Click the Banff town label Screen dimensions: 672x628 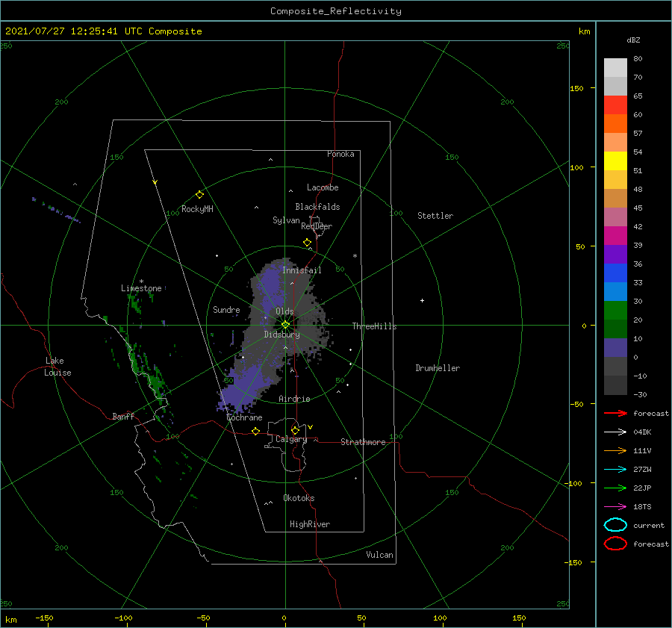point(123,416)
